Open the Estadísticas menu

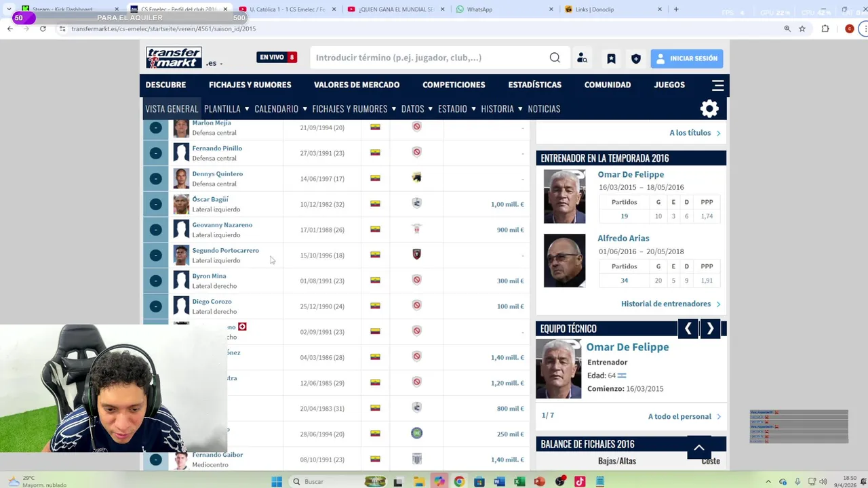[x=535, y=85]
